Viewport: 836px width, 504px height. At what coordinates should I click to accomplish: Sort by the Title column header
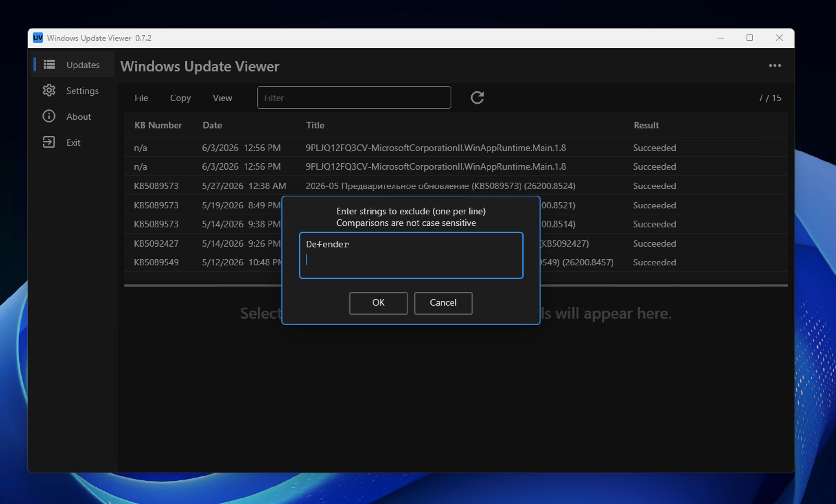click(315, 125)
